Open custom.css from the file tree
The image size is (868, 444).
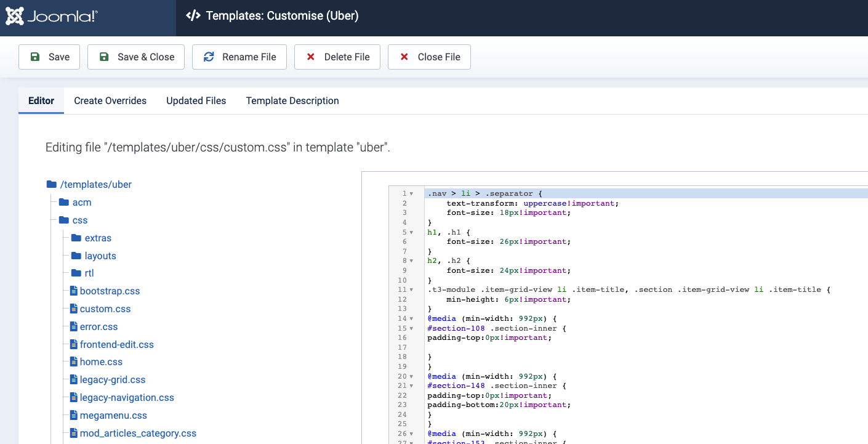pyautogui.click(x=105, y=309)
